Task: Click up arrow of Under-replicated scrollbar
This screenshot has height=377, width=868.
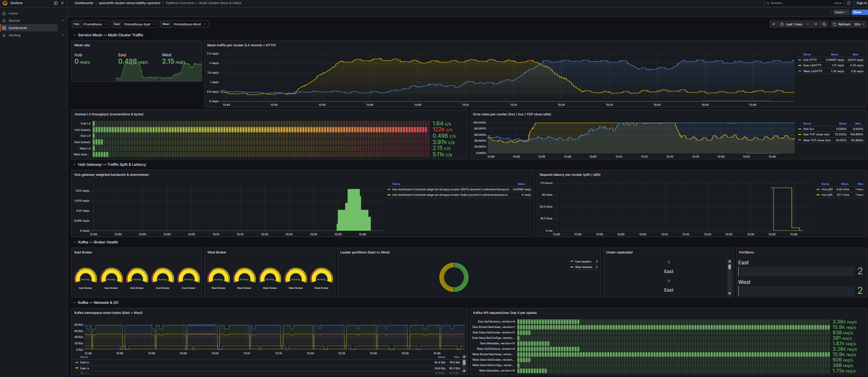Action: 730,261
